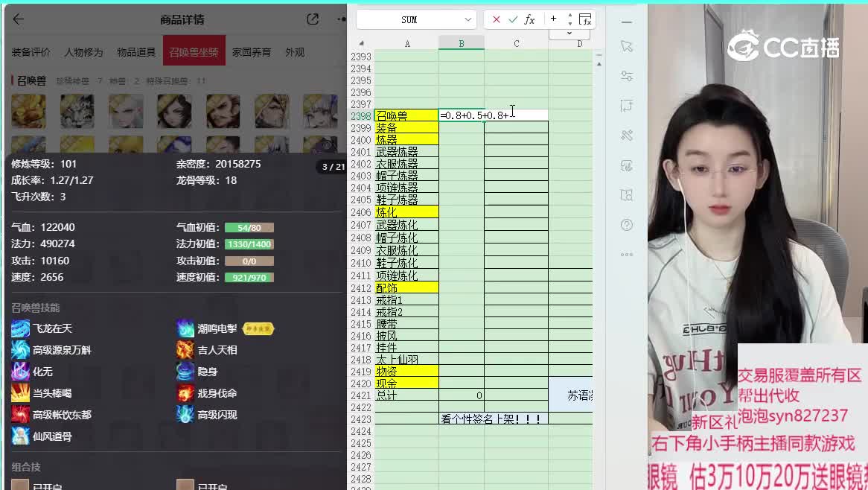Click the select-all corner triangle of the sheet
This screenshot has width=868, height=490.
(362, 43)
